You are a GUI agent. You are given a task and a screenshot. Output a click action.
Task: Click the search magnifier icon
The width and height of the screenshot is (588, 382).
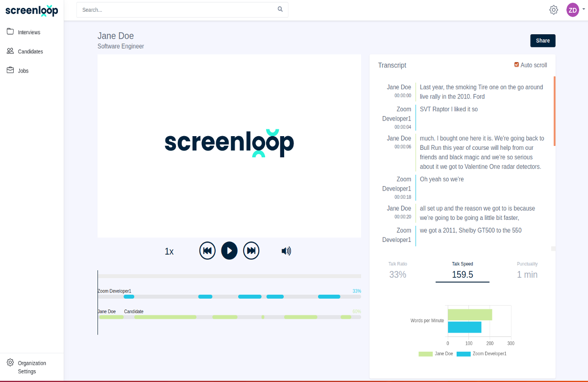point(280,9)
